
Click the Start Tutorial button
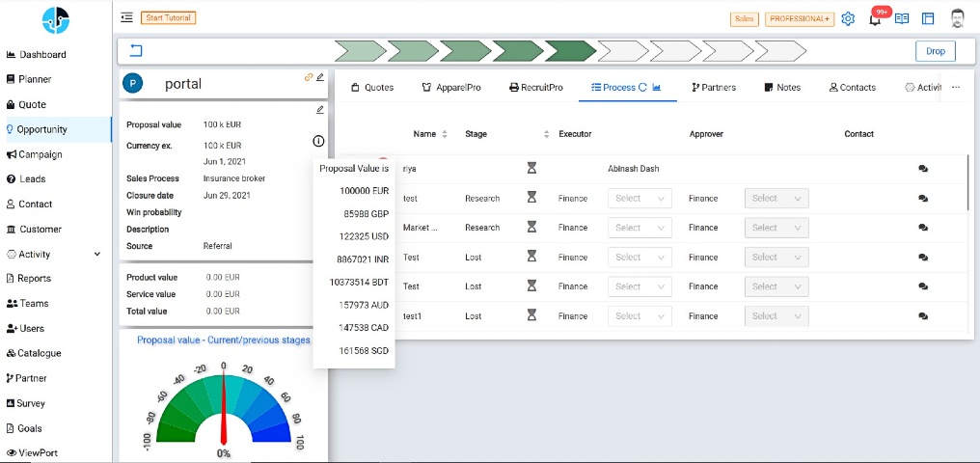point(169,17)
